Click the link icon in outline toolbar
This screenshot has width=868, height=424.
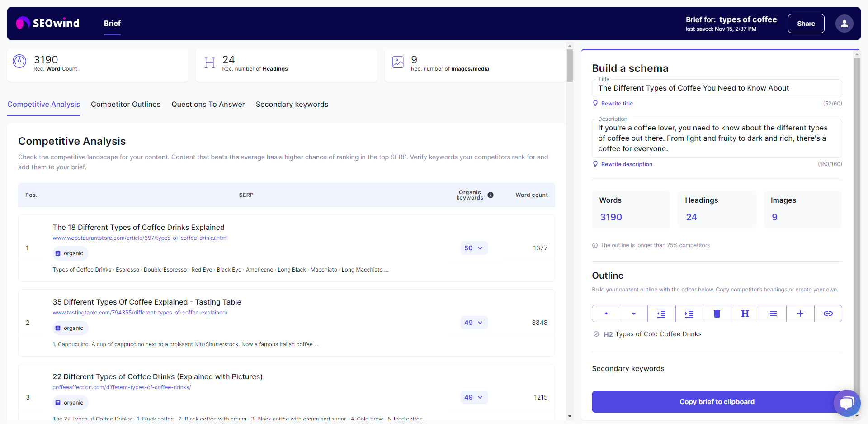(x=828, y=314)
